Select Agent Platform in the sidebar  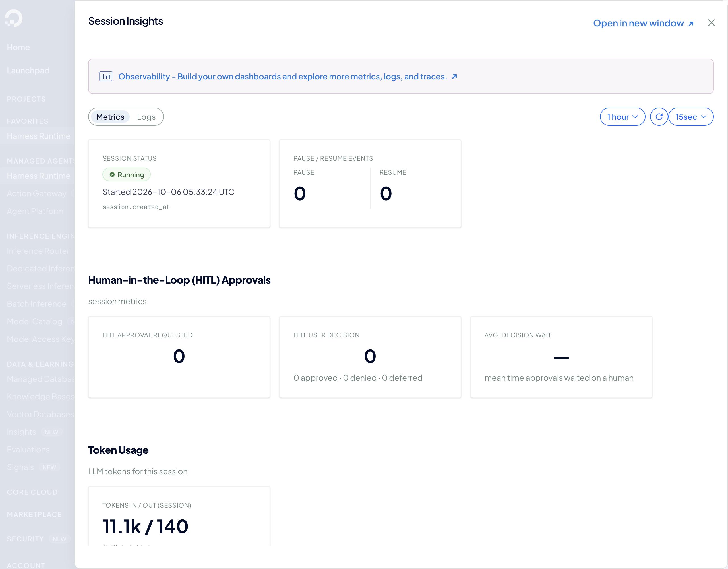click(x=35, y=211)
